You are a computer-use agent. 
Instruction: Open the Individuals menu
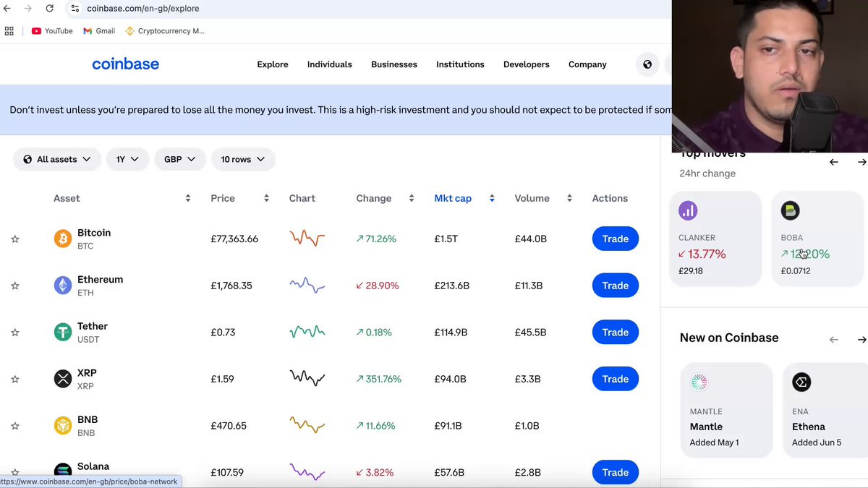coord(330,64)
